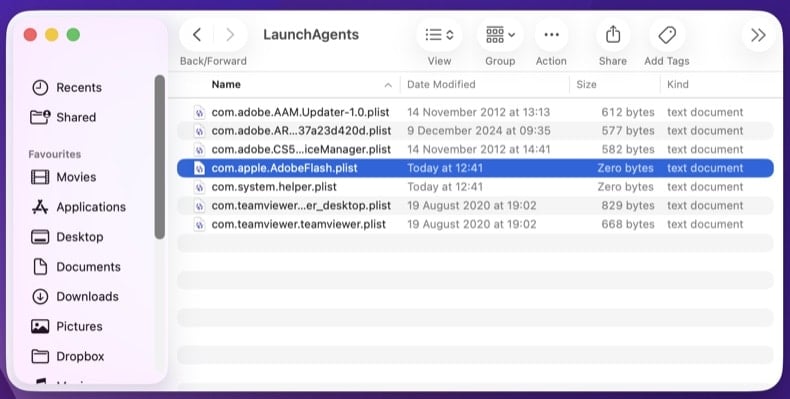Click date 9 December 2024 at 09:35

click(x=479, y=131)
